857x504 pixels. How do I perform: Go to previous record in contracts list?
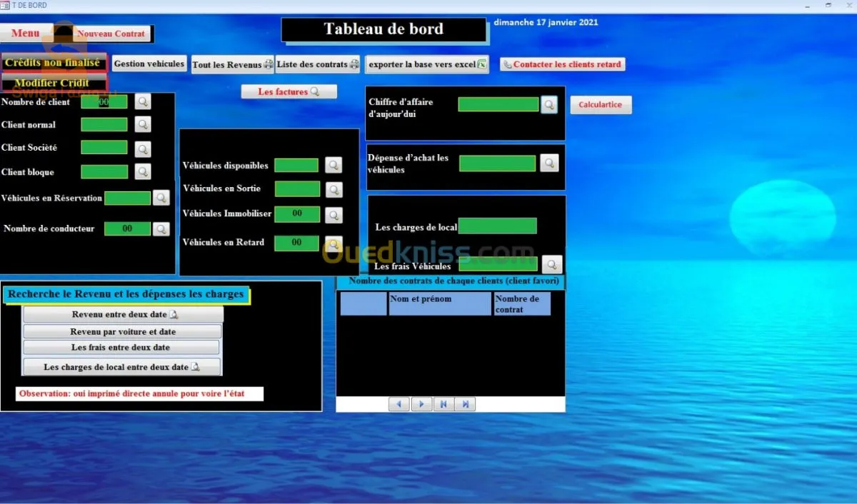[x=399, y=404]
